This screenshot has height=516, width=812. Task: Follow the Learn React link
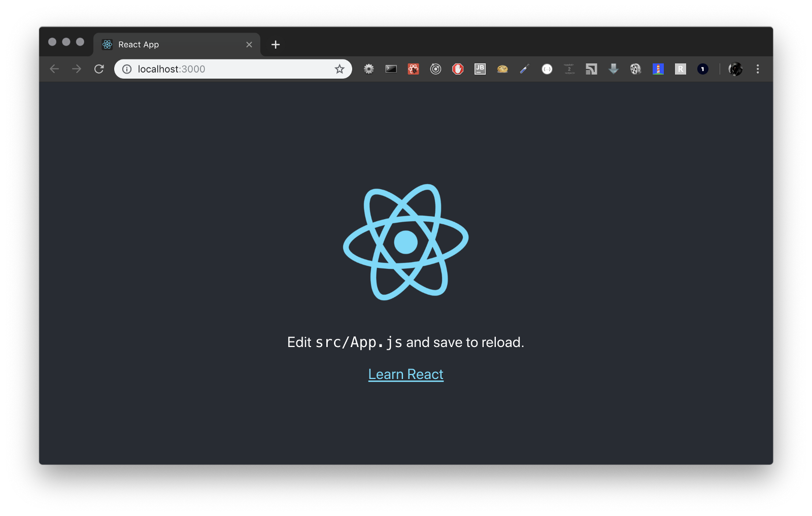pyautogui.click(x=406, y=374)
